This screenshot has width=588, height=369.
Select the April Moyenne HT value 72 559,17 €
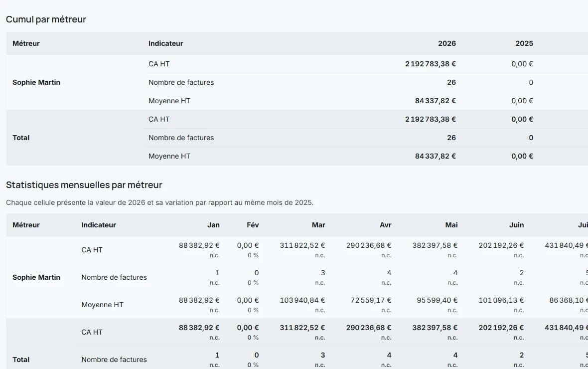point(371,300)
